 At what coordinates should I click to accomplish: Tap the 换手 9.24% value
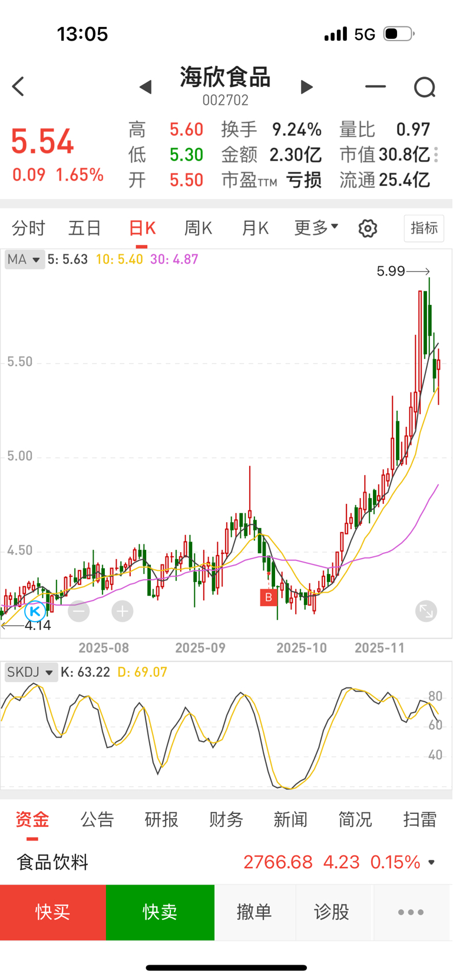point(297,129)
